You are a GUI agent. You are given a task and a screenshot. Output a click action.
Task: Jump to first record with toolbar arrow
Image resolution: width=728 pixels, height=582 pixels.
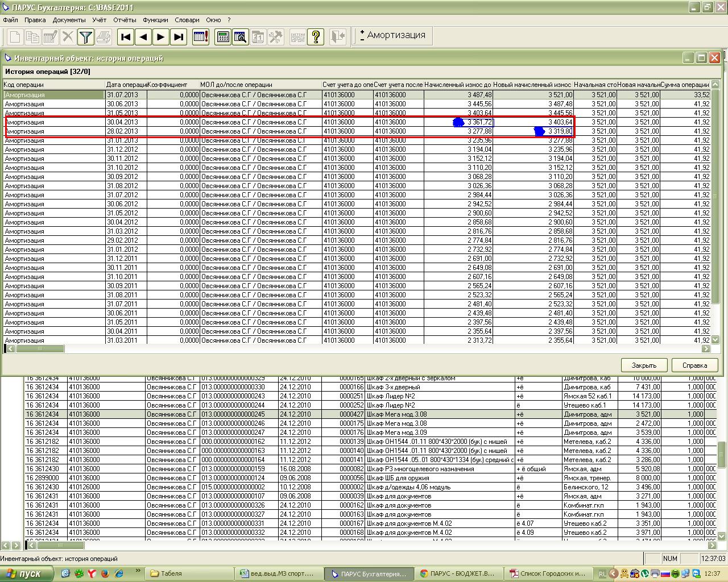pos(126,37)
